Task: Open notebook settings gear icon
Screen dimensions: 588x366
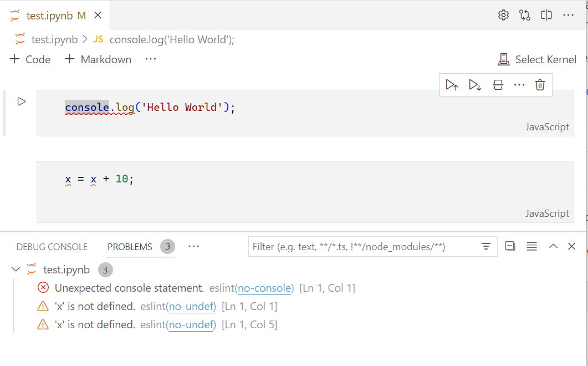Action: click(x=503, y=16)
